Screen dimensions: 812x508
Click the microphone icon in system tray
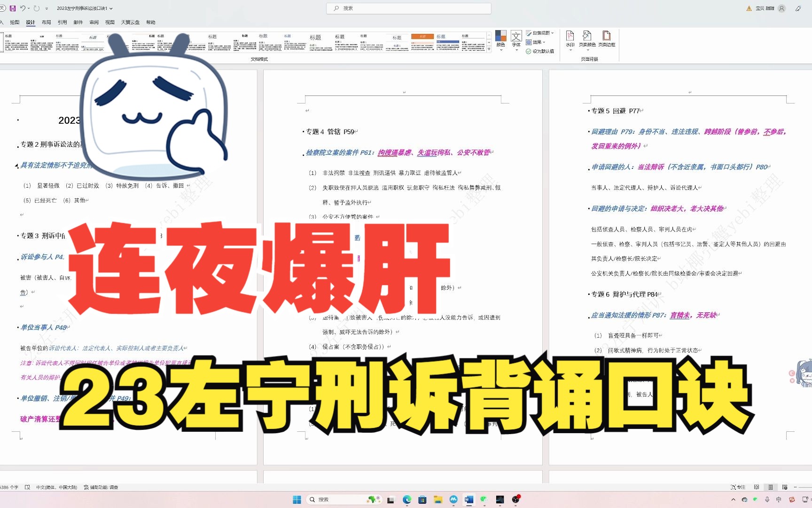coord(767,500)
